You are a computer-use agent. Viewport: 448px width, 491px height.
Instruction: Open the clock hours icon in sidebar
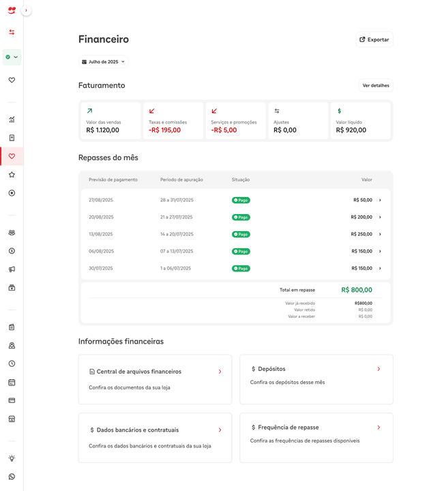click(x=12, y=363)
